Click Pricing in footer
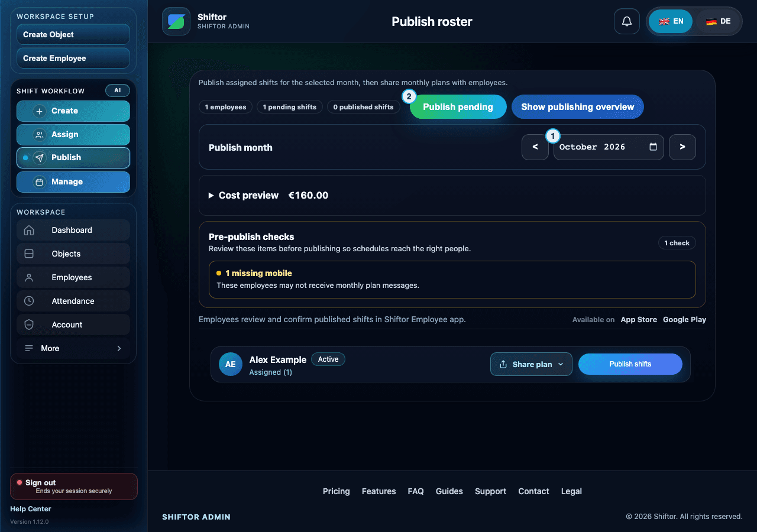 click(x=337, y=491)
